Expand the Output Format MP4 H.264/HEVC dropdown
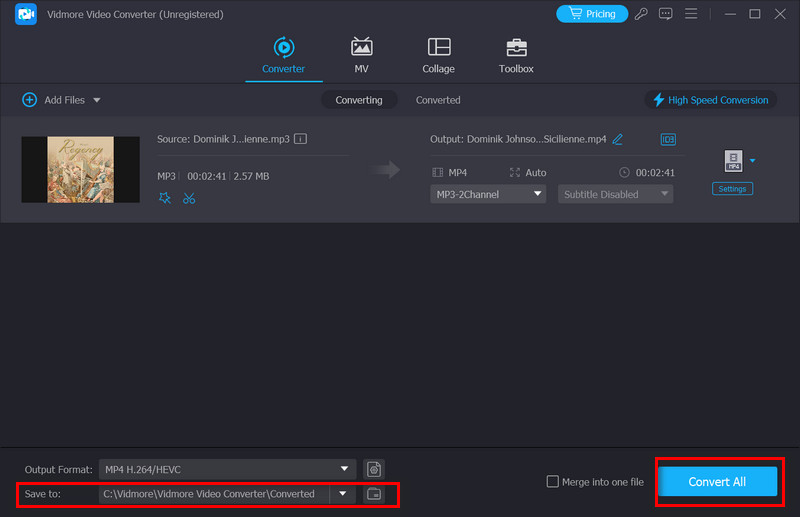The height and width of the screenshot is (517, 800). [345, 469]
